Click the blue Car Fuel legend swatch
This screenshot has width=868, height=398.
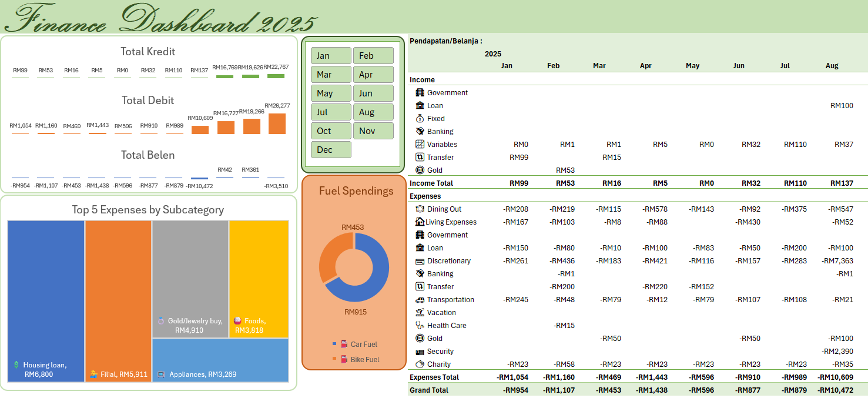point(334,344)
